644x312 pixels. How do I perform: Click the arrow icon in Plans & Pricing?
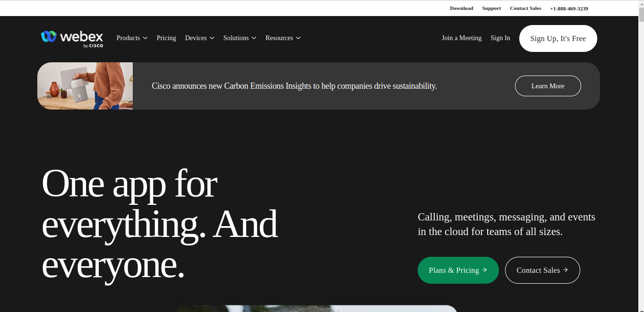coord(484,270)
